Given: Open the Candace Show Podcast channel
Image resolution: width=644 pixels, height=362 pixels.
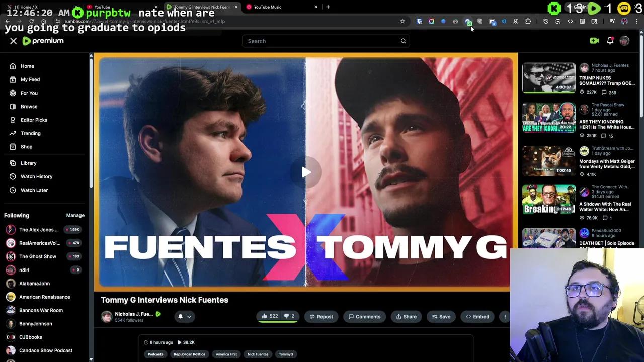Looking at the screenshot, I should point(45,350).
